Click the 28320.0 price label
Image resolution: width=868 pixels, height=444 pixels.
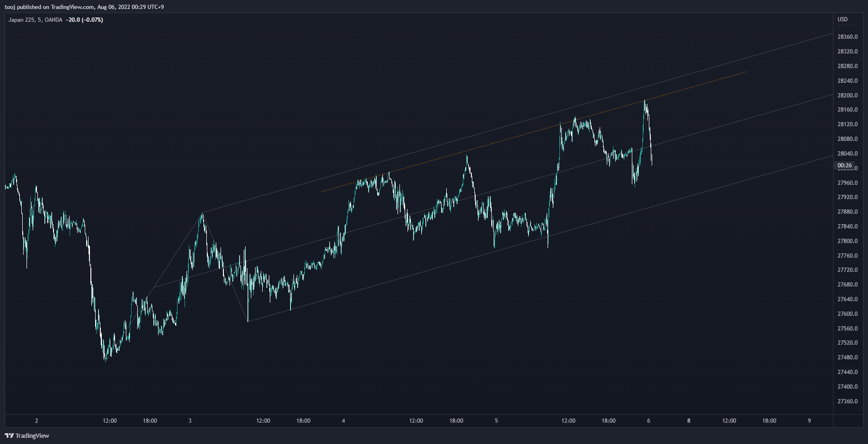click(848, 52)
